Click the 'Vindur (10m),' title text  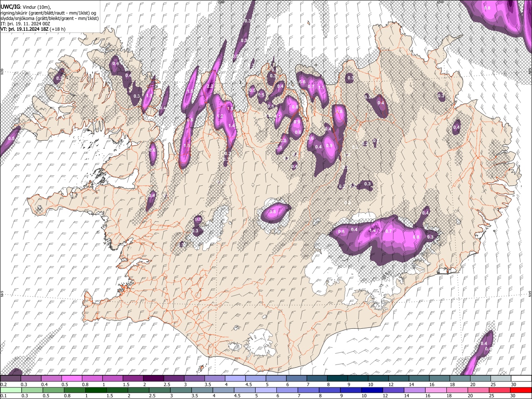tap(37, 7)
